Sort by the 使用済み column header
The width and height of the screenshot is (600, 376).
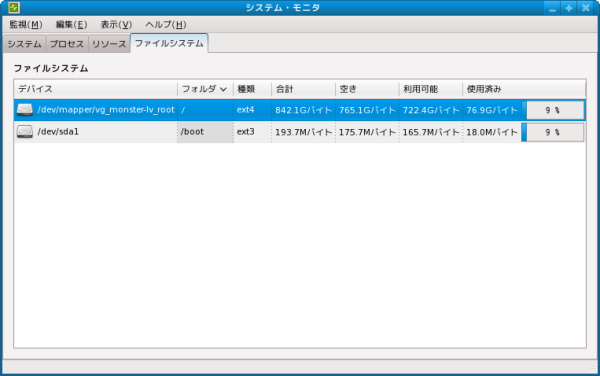click(524, 89)
